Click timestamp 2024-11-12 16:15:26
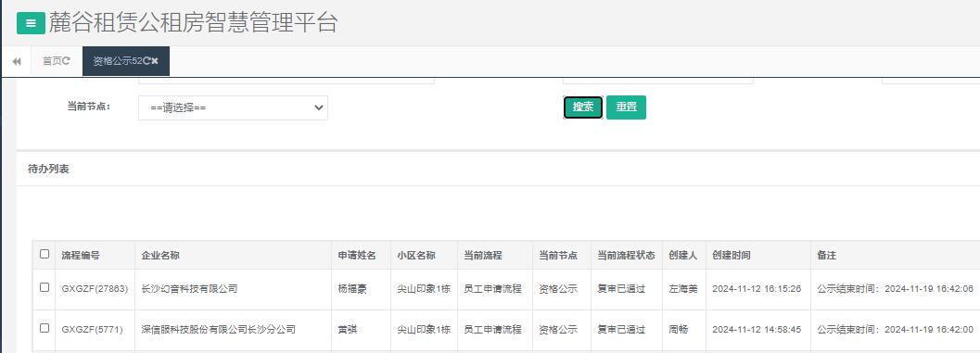 [757, 289]
